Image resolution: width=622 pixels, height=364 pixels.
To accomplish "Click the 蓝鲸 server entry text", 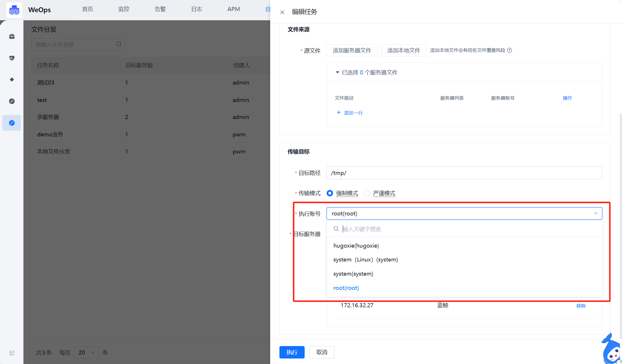I will (443, 305).
